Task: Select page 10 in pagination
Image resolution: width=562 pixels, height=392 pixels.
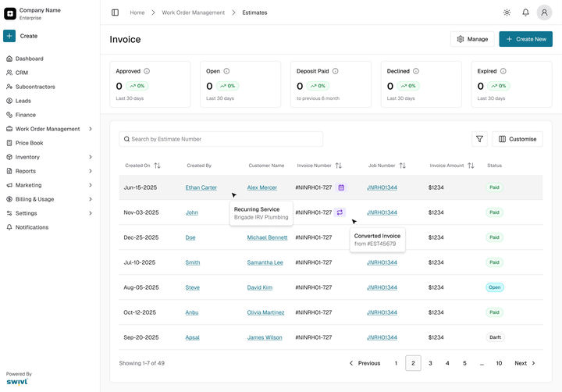Action: pos(499,363)
